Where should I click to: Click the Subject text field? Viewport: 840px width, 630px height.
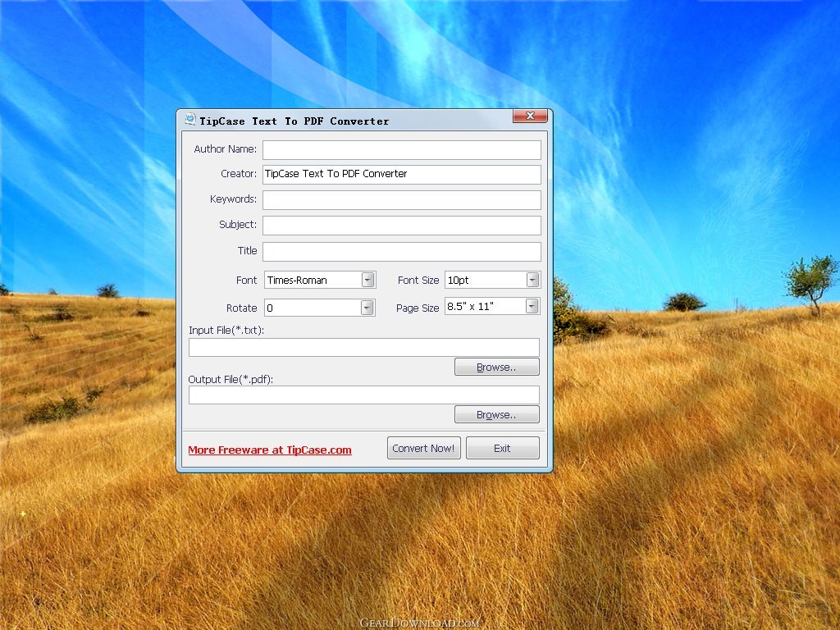tap(401, 225)
